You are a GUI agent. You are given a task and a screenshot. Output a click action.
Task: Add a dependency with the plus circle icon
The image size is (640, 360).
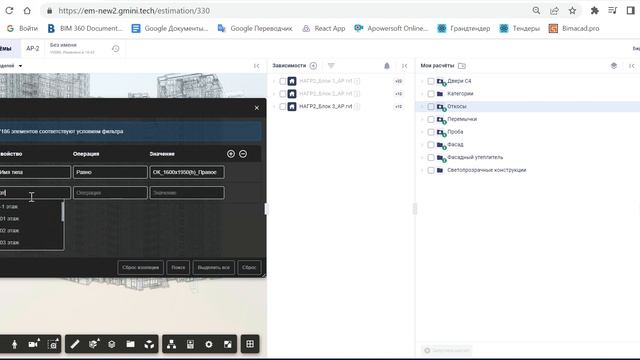coord(313,66)
